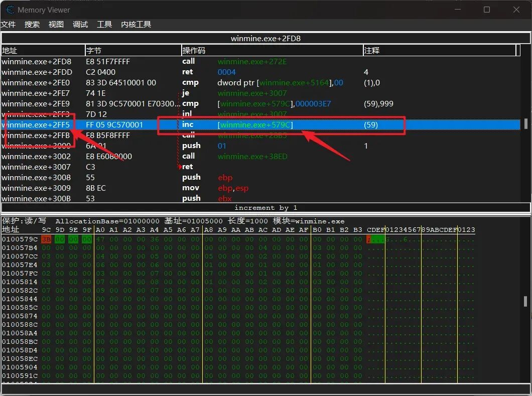
Task: Minimize the Memory Viewer window
Action: (x=457, y=10)
